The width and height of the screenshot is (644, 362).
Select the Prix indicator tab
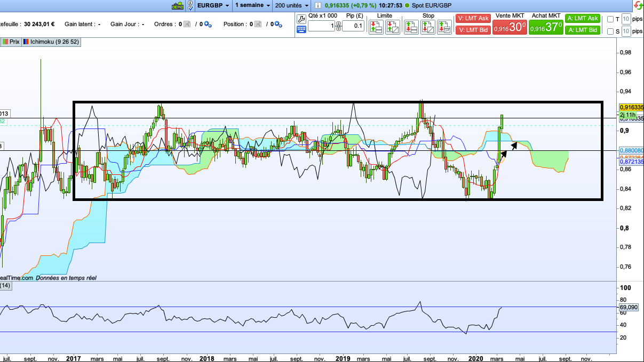[x=11, y=41]
